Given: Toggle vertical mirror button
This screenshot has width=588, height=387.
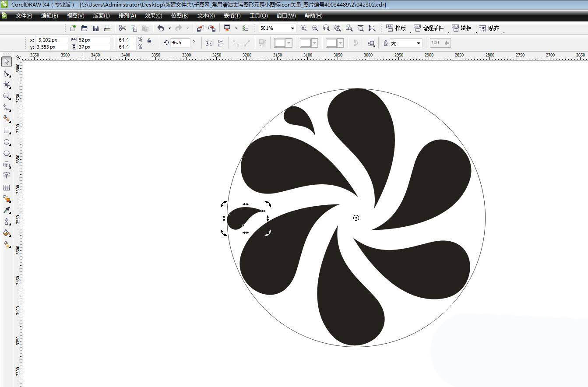Looking at the screenshot, I should [x=220, y=43].
